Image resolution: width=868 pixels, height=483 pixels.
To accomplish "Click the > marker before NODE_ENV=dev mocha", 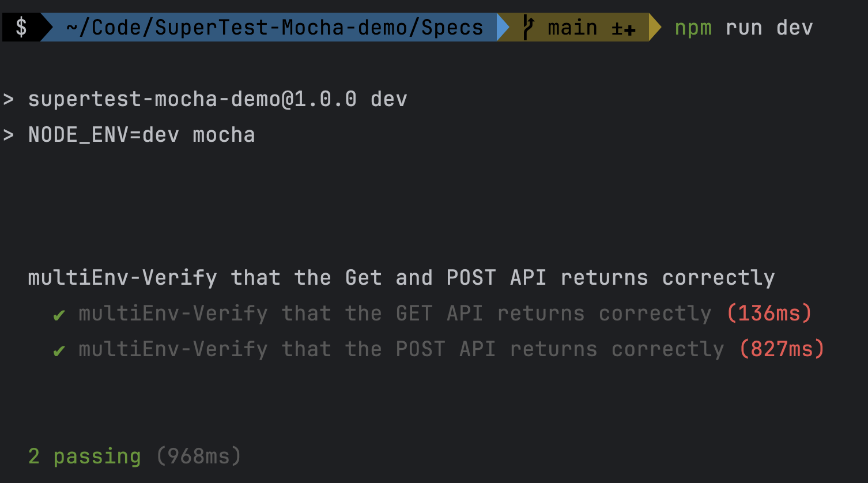I will coord(8,135).
